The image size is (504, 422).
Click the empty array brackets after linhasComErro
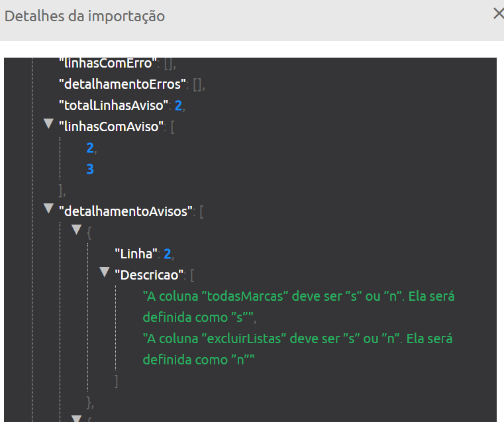(x=168, y=64)
